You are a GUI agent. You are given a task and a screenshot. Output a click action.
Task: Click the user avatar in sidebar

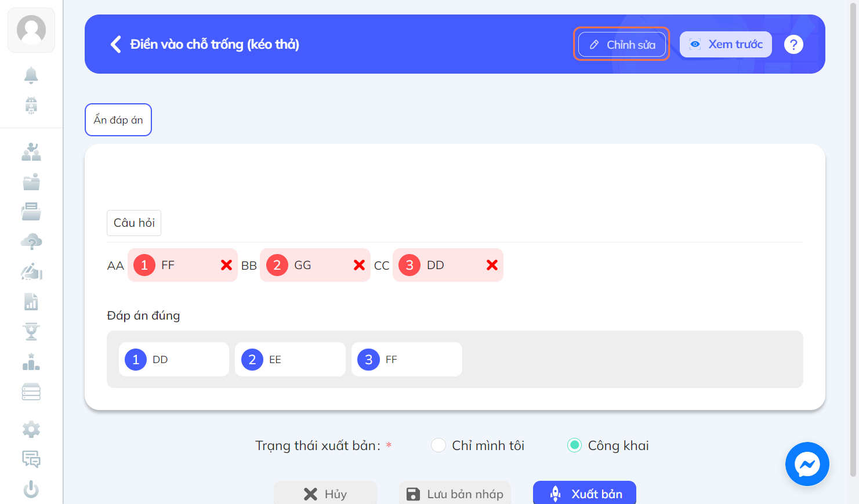pyautogui.click(x=31, y=30)
